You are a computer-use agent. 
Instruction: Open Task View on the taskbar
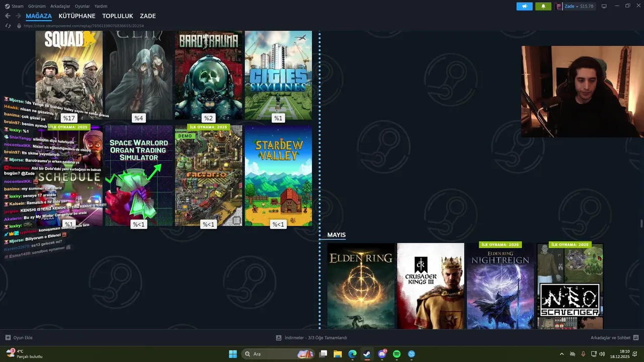[324, 354]
